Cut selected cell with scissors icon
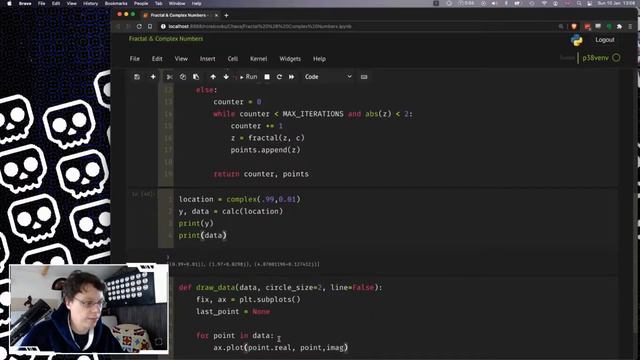This screenshot has height=360, width=640. click(x=169, y=77)
